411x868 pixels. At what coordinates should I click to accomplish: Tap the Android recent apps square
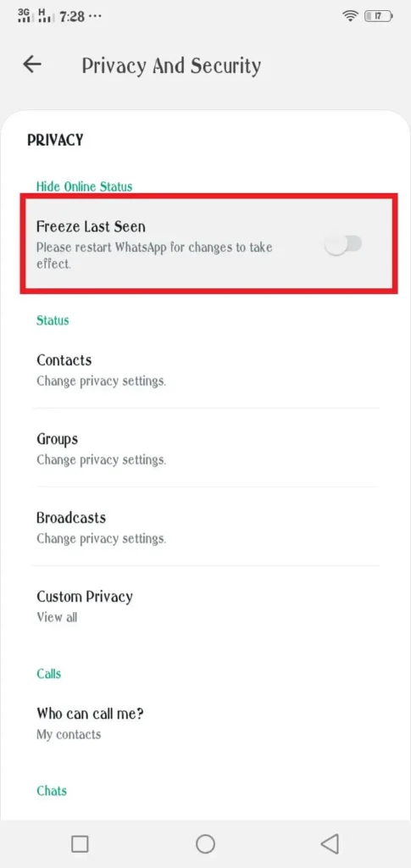pyautogui.click(x=81, y=843)
